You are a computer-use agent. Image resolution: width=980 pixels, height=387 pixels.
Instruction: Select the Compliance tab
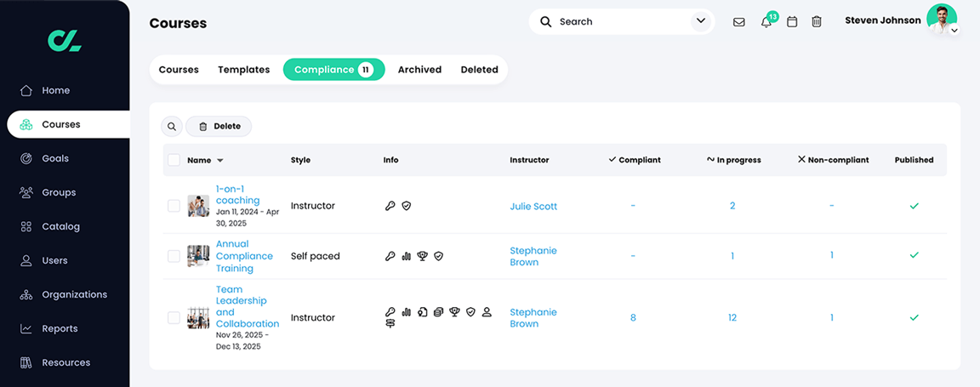point(333,70)
